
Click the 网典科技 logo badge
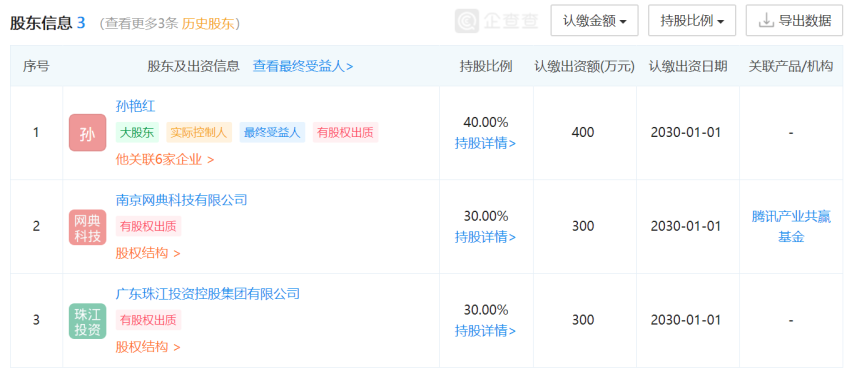click(x=87, y=227)
